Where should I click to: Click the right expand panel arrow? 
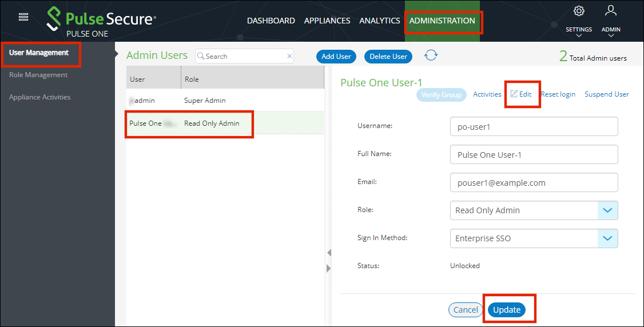(x=328, y=268)
